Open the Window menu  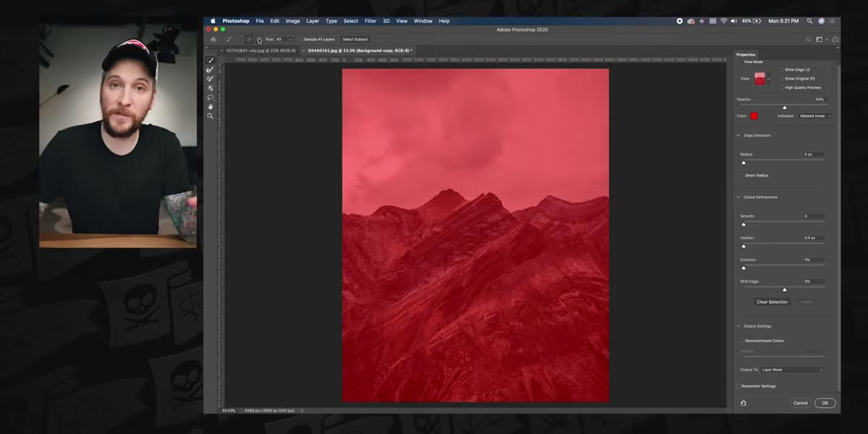423,21
